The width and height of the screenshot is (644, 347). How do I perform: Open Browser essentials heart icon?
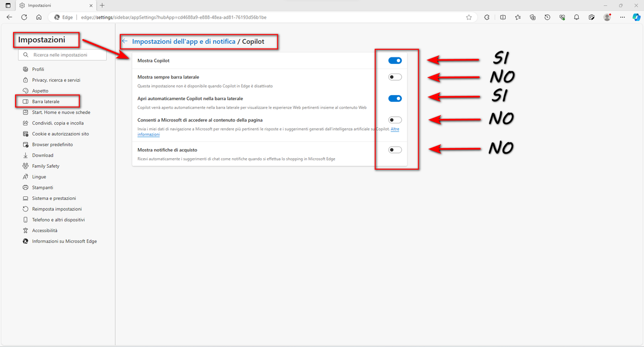(562, 17)
